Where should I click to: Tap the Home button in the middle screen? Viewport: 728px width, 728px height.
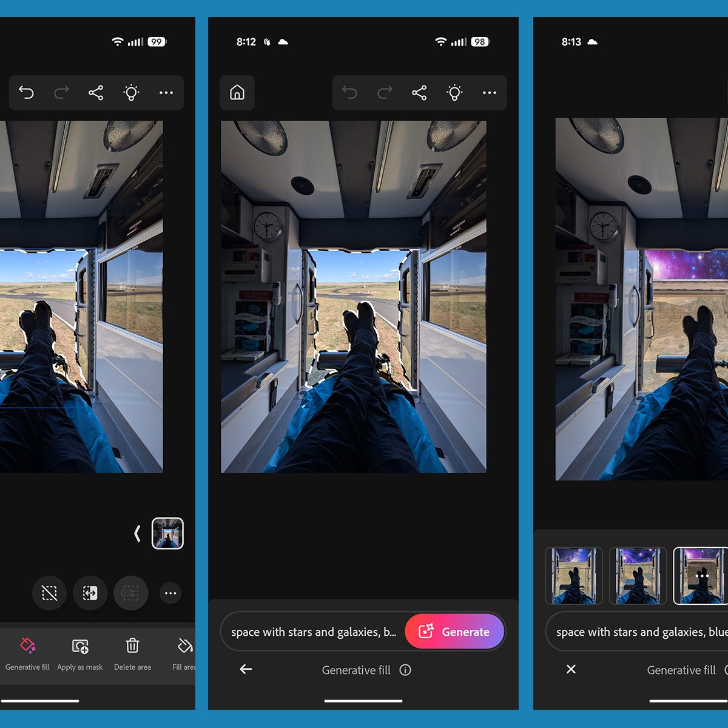(237, 92)
